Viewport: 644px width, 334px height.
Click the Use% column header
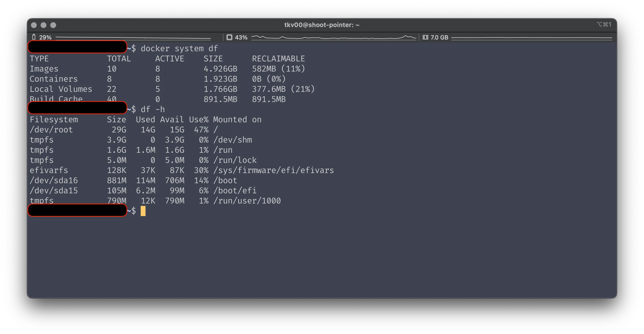point(199,119)
